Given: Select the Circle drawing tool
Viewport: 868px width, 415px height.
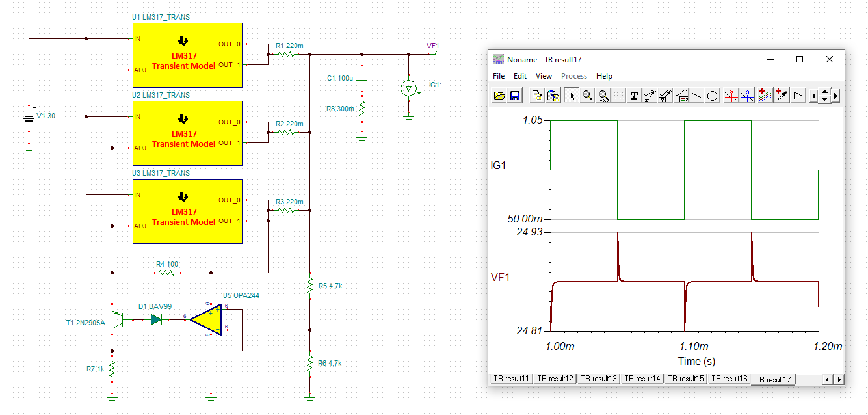Looking at the screenshot, I should tap(712, 96).
